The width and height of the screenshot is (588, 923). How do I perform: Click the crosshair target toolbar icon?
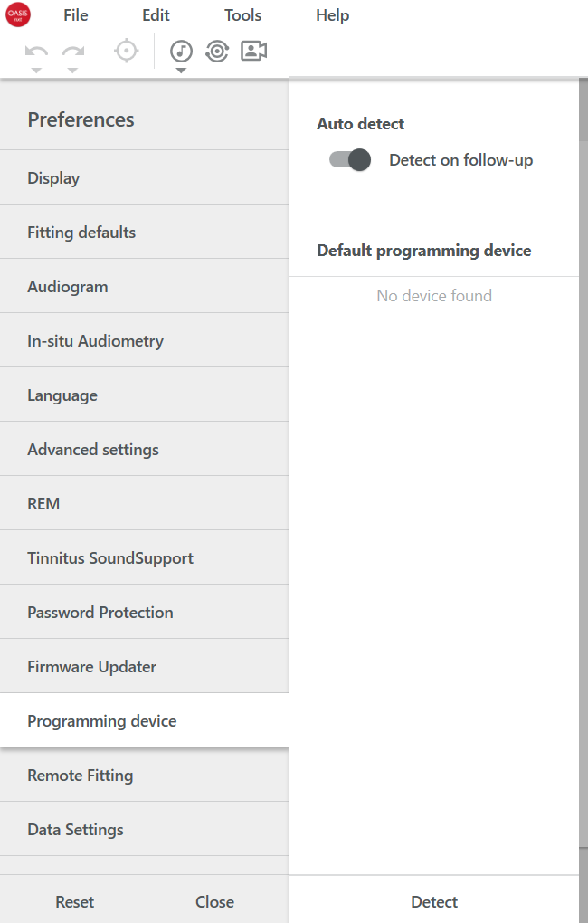127,51
